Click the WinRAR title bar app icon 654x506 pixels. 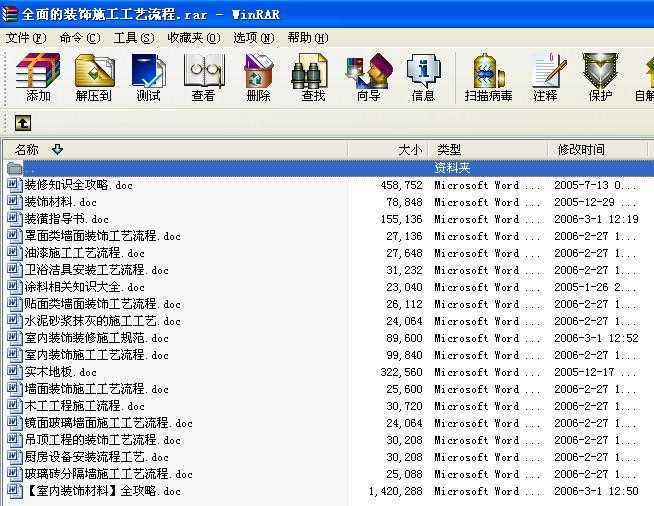click(x=9, y=14)
